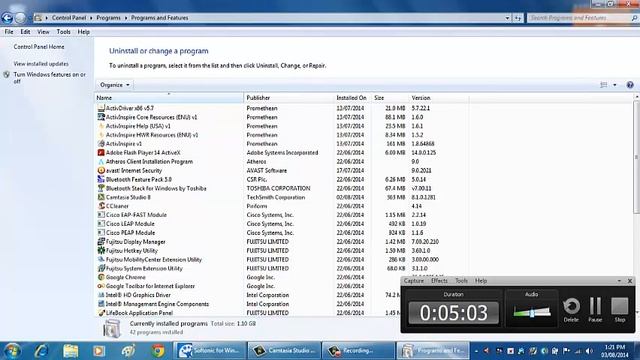Image resolution: width=640 pixels, height=360 pixels.
Task: Select Atheros Client Installation Program row
Action: (x=282, y=162)
